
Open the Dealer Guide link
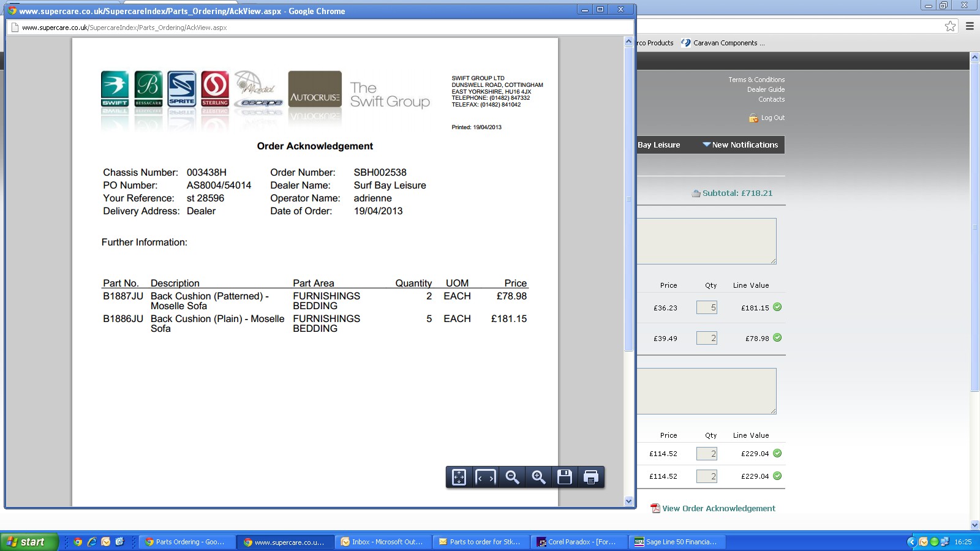766,89
